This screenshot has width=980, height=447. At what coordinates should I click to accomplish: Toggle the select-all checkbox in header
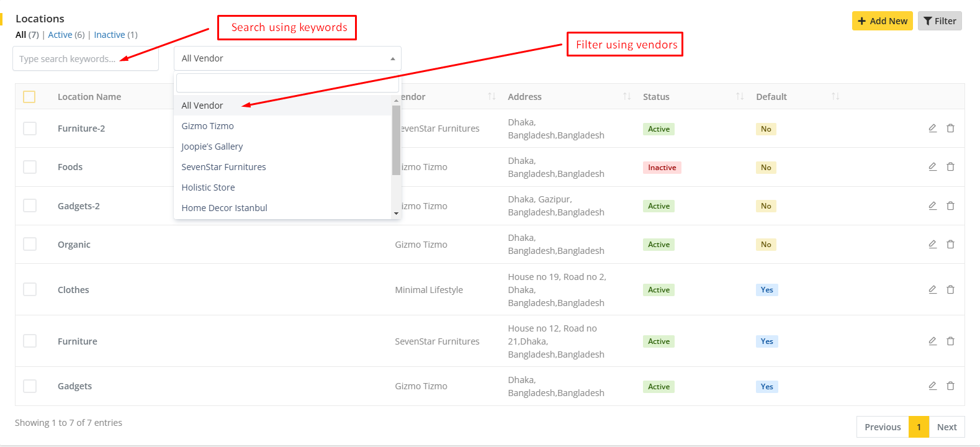(x=29, y=97)
